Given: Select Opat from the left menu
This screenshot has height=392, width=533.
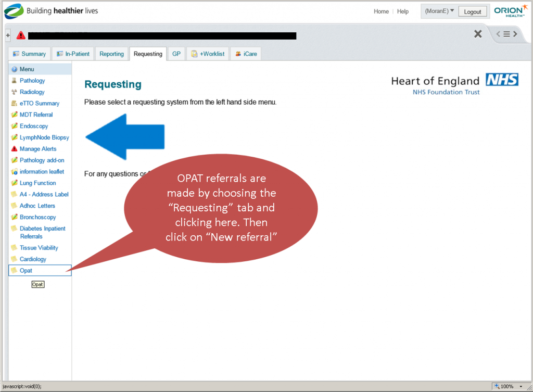Looking at the screenshot, I should [26, 270].
